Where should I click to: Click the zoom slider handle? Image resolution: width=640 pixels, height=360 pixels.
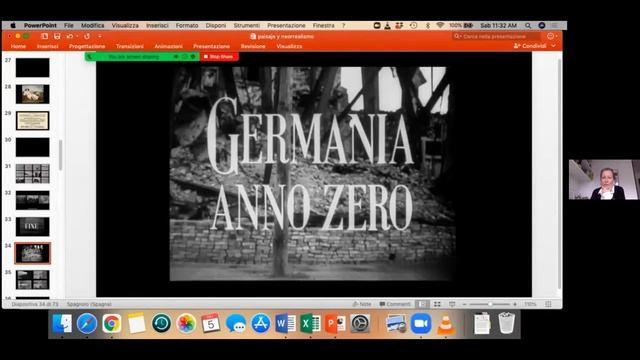click(490, 304)
